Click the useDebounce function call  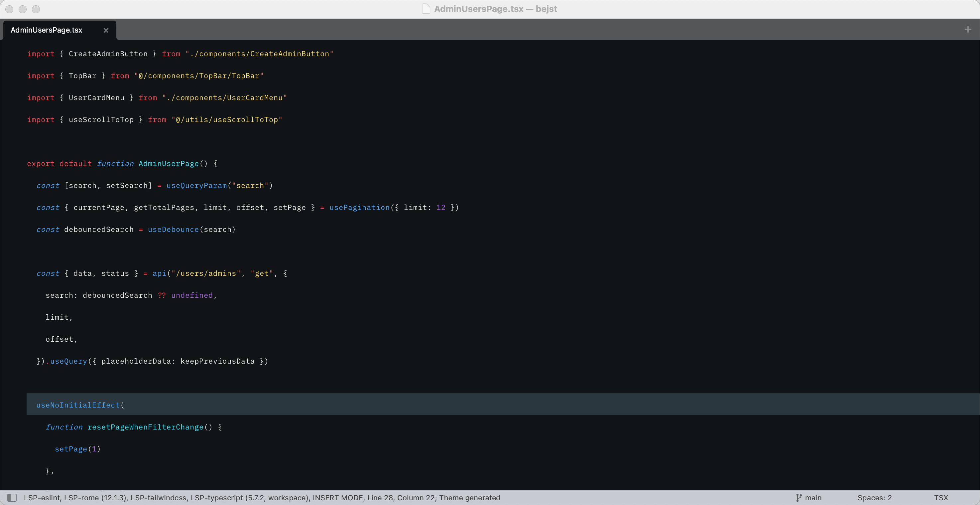[x=173, y=229]
